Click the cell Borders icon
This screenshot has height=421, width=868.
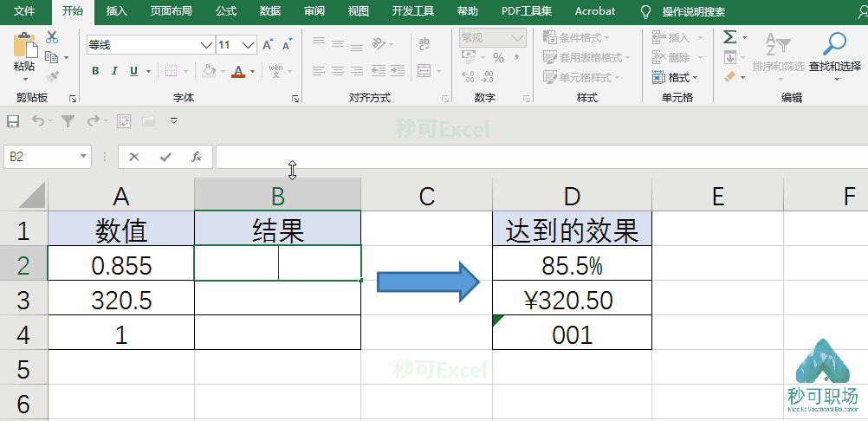pos(172,71)
